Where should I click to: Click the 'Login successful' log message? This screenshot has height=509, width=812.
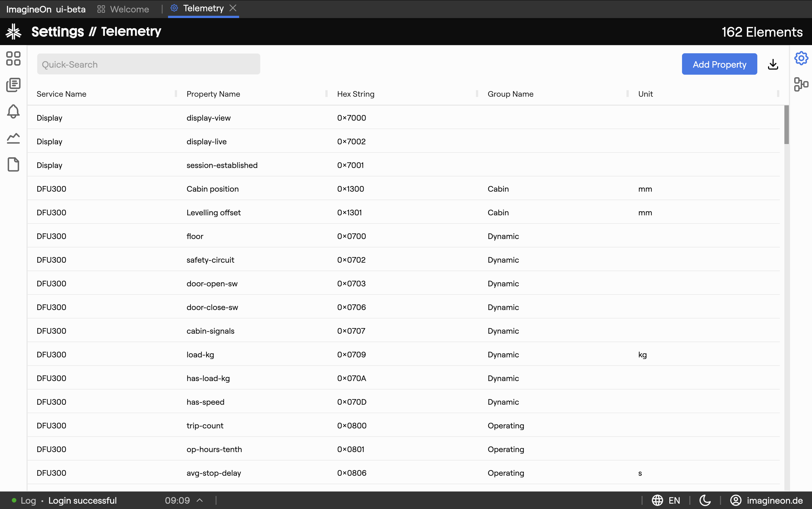83,500
